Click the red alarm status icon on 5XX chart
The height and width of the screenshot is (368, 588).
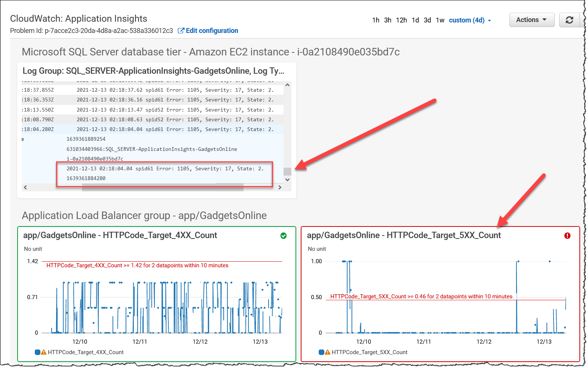pyautogui.click(x=567, y=235)
